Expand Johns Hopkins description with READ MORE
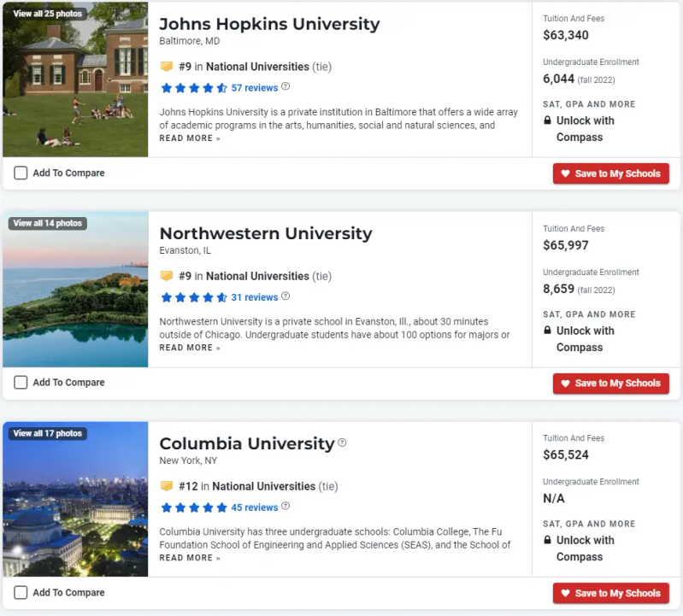This screenshot has height=616, width=683. pyautogui.click(x=190, y=138)
